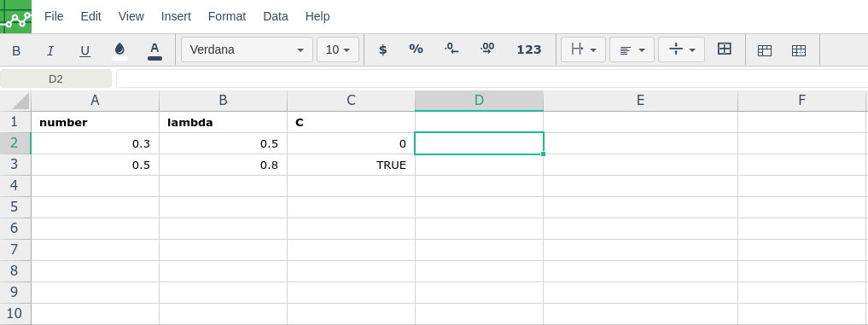
Task: Expand the horizontal alignment dropdown
Action: tap(632, 49)
